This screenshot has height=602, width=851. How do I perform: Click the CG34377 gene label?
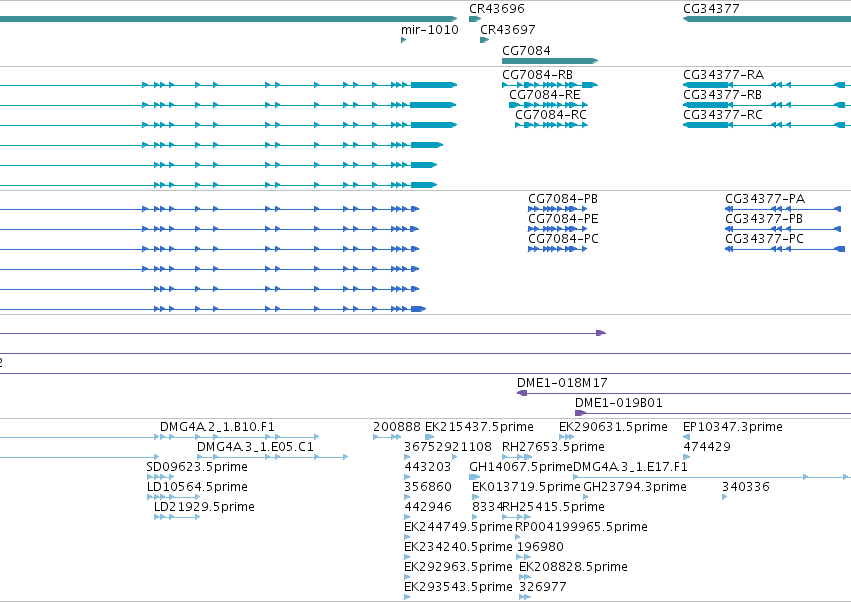711,9
